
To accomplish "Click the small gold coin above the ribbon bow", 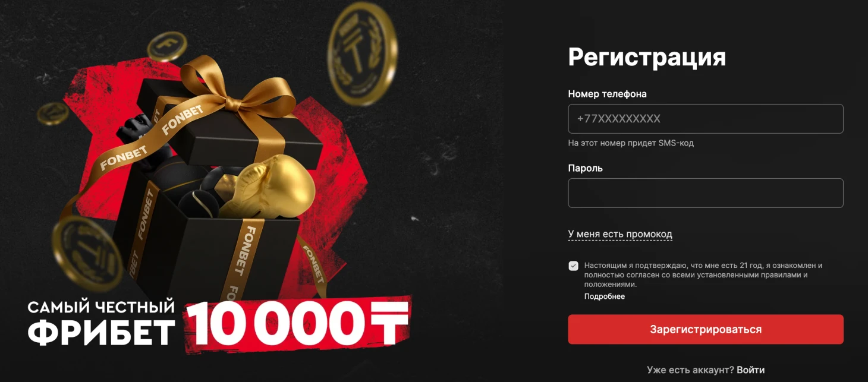I will 167,46.
